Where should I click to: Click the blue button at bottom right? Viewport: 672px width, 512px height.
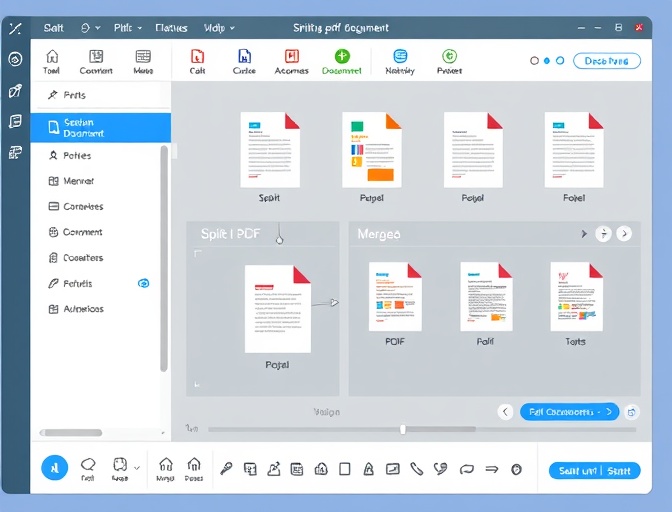(x=594, y=470)
